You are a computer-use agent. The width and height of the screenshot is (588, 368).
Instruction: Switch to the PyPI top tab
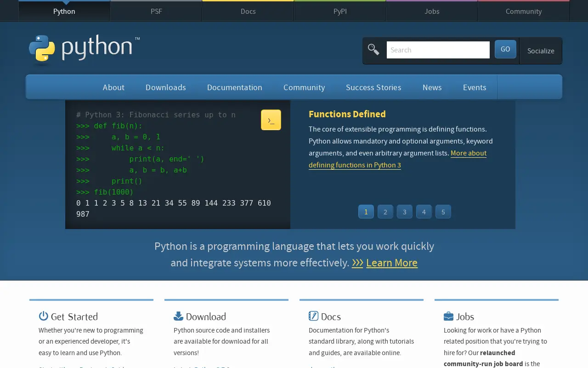(340, 11)
